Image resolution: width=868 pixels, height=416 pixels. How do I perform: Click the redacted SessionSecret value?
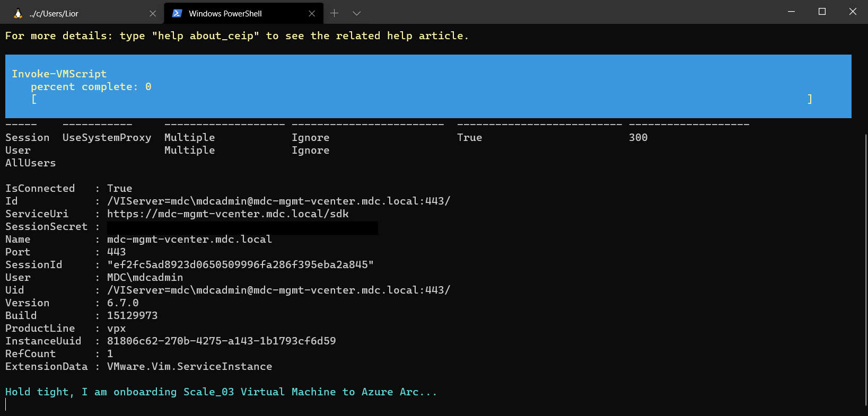(242, 228)
